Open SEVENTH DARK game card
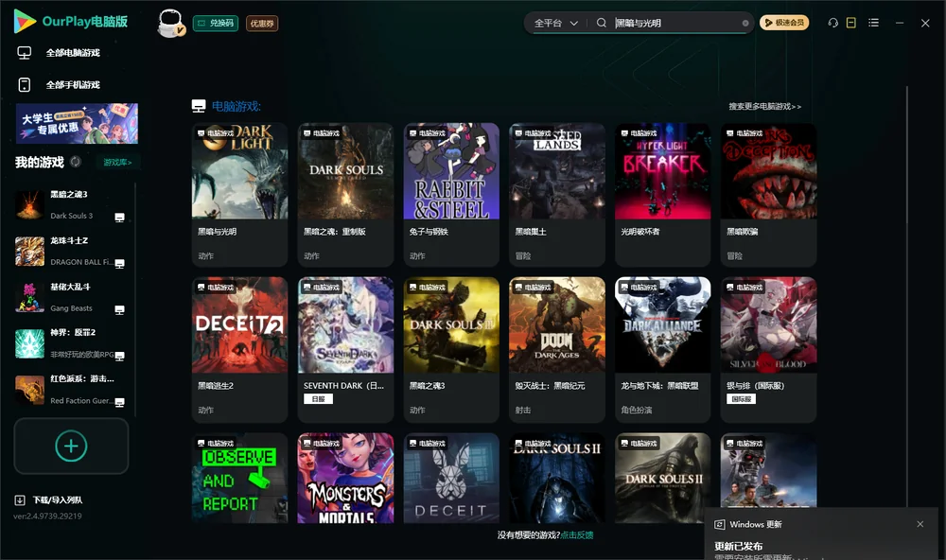 click(345, 349)
